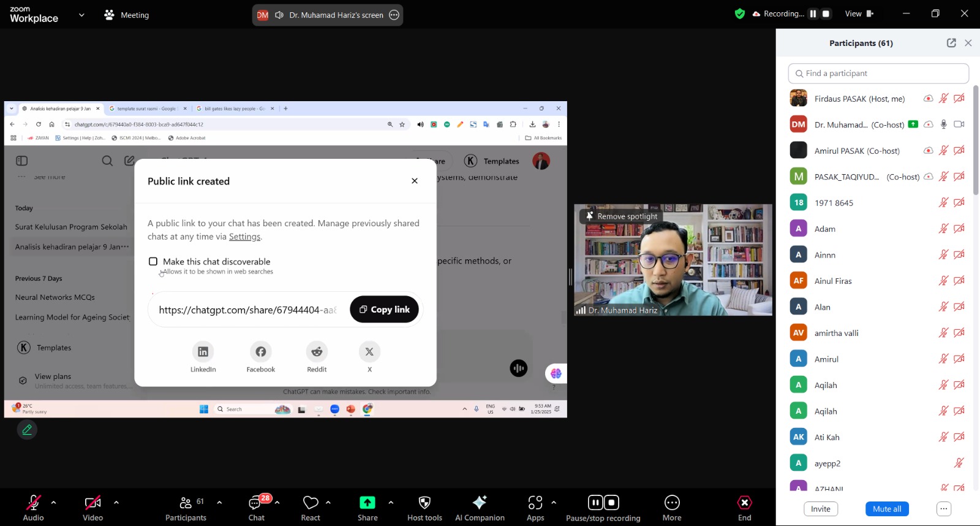Toggle shared screen audio speaker icon
The image size is (980, 526).
pos(279,15)
